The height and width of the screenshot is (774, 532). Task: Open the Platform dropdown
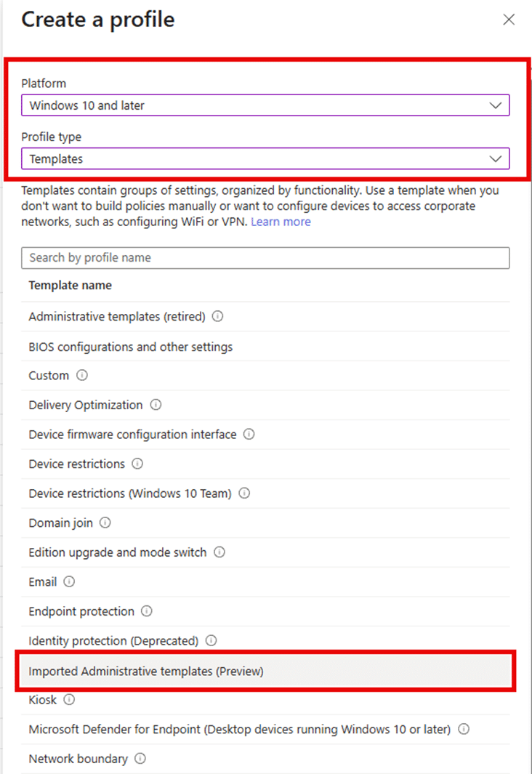265,105
